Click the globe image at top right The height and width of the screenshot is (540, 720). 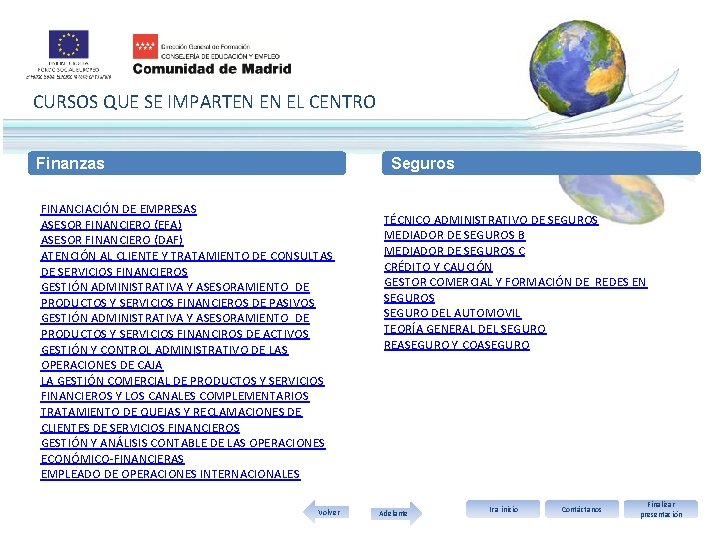577,68
